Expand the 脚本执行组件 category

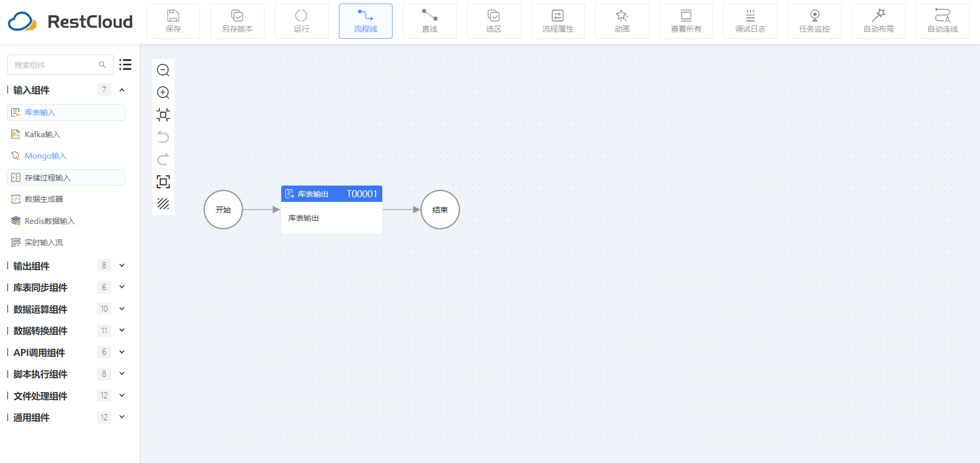coord(122,374)
